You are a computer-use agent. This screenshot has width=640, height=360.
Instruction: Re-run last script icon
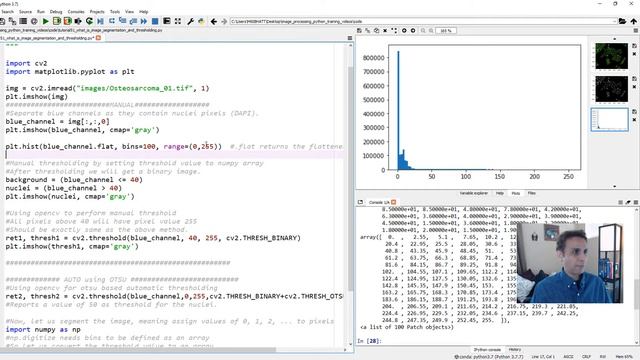(89, 21)
